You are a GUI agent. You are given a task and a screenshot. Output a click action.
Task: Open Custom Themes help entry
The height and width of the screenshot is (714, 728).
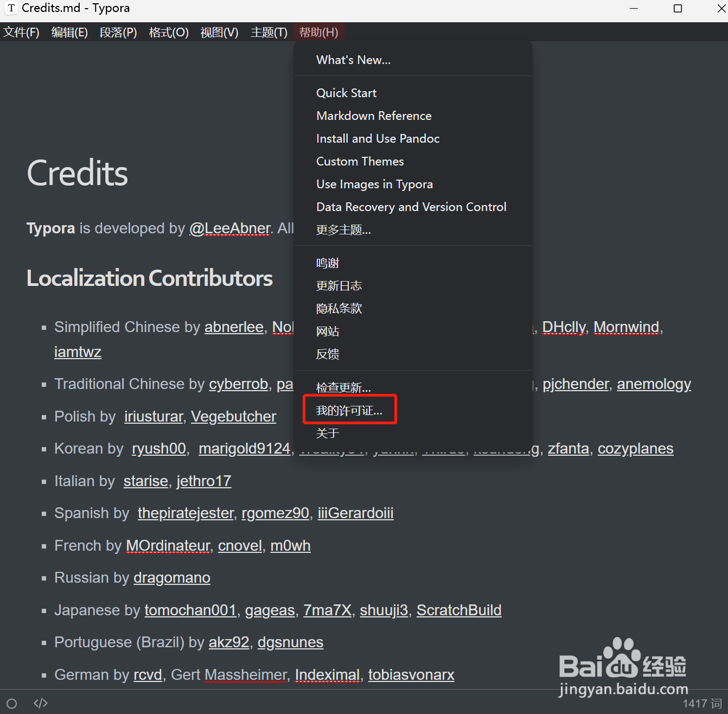pyautogui.click(x=413, y=162)
